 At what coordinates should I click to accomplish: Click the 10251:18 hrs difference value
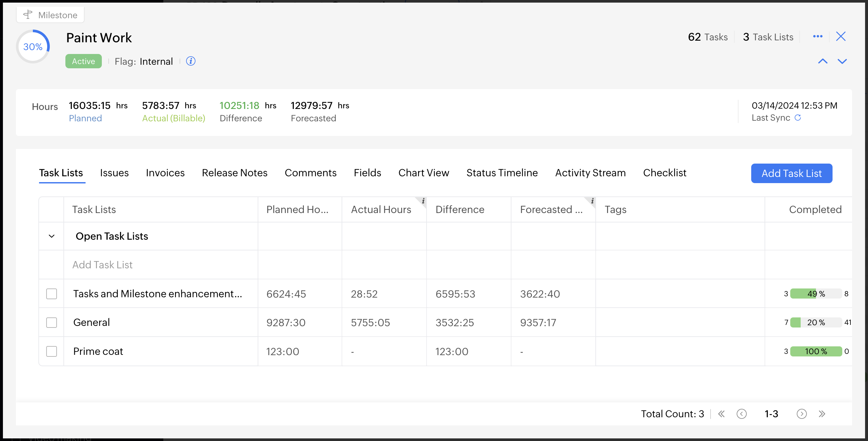click(x=248, y=105)
